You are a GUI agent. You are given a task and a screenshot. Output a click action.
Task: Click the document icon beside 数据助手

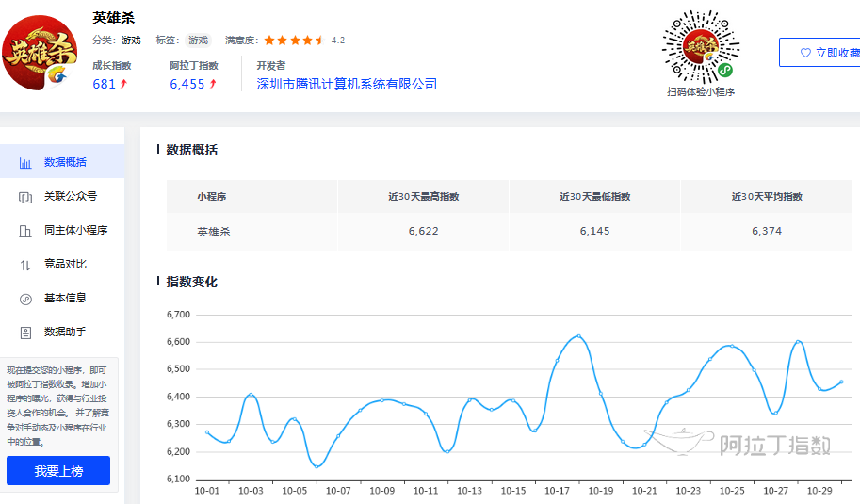point(25,333)
